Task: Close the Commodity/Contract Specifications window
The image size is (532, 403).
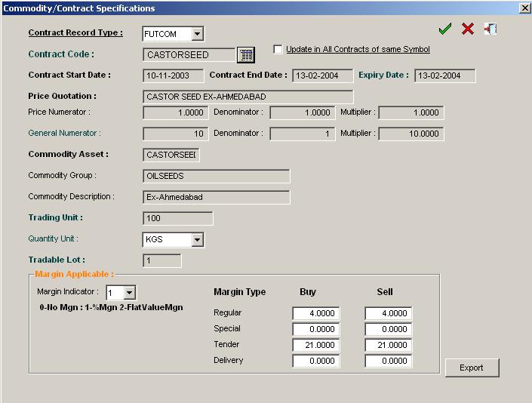Action: (x=524, y=8)
